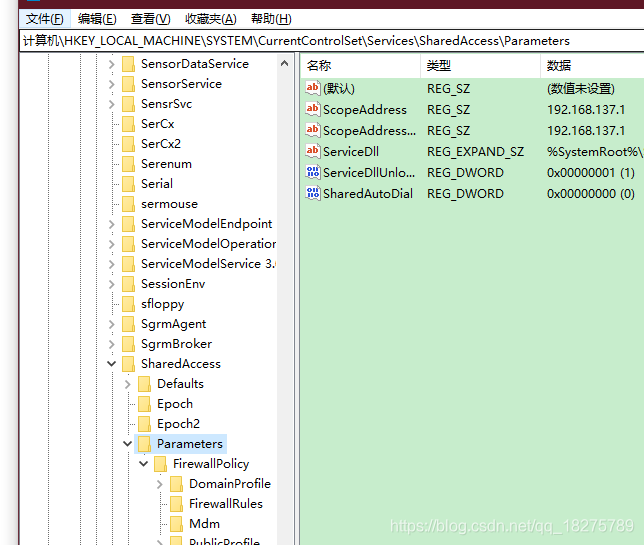The image size is (644, 545).
Task: Click the Mdm folder icon
Action: click(177, 524)
